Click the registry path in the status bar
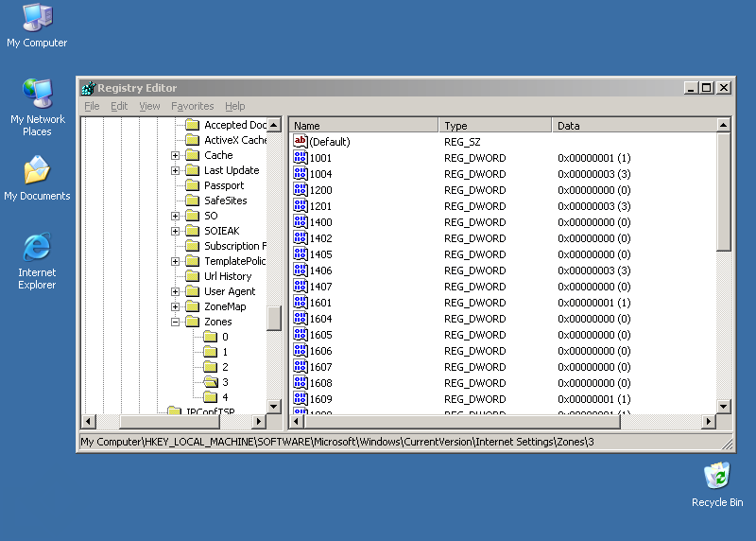This screenshot has width=756, height=541. 337,442
